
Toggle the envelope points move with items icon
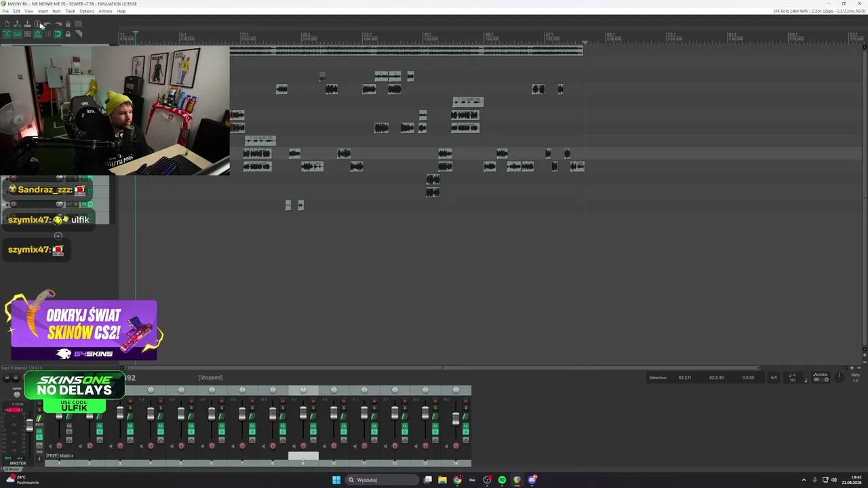(x=37, y=34)
